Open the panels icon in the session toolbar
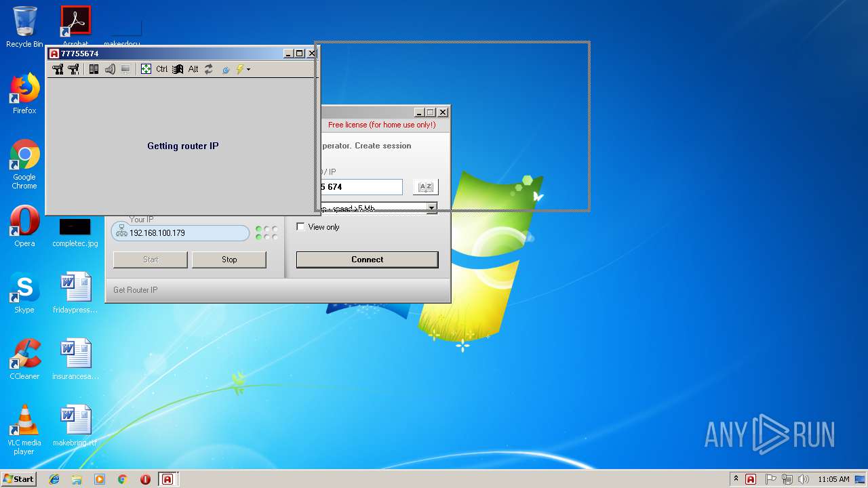Image resolution: width=868 pixels, height=488 pixels. click(x=94, y=69)
